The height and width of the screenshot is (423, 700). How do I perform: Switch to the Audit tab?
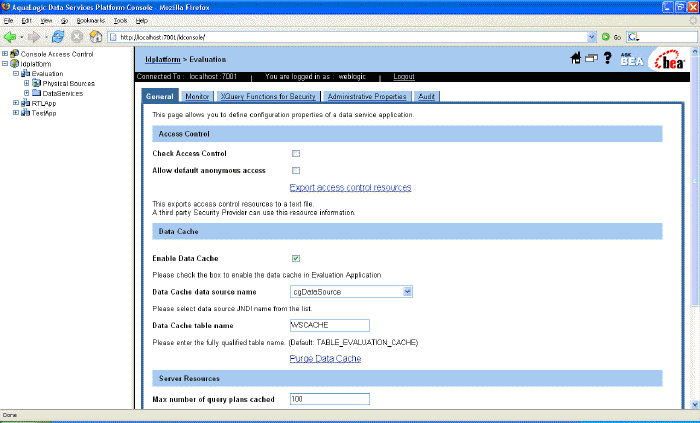pos(426,96)
